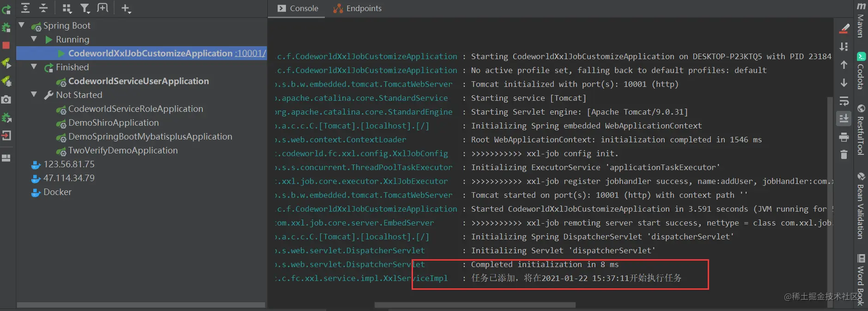Open the Maven side tool window
This screenshot has height=311, width=868.
tap(861, 20)
